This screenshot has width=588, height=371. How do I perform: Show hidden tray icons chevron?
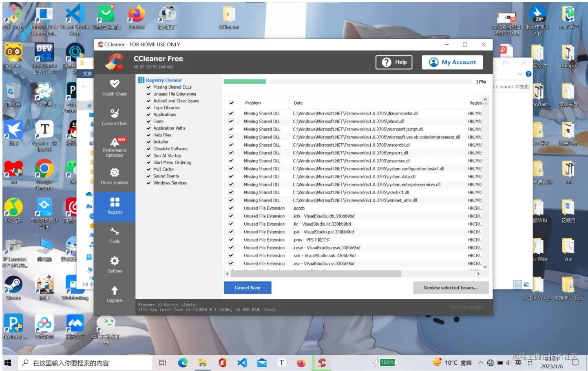pyautogui.click(x=481, y=362)
